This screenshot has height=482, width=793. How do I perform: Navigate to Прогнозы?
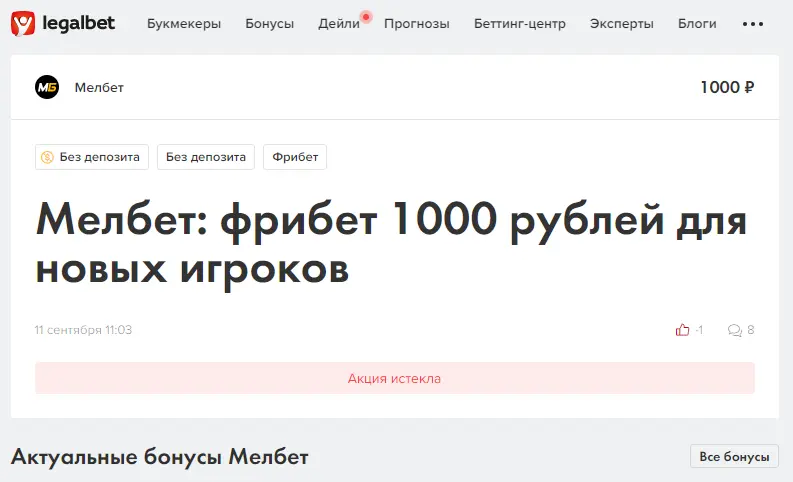tap(417, 24)
